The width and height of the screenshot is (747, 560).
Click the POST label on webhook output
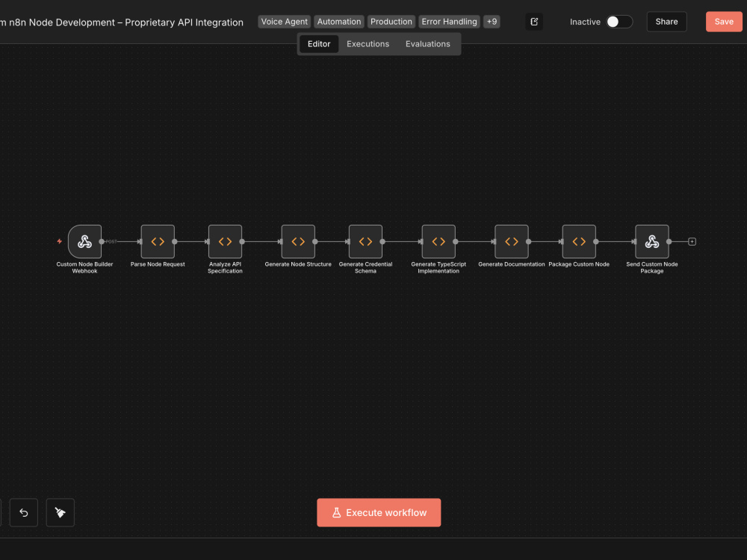point(111,241)
